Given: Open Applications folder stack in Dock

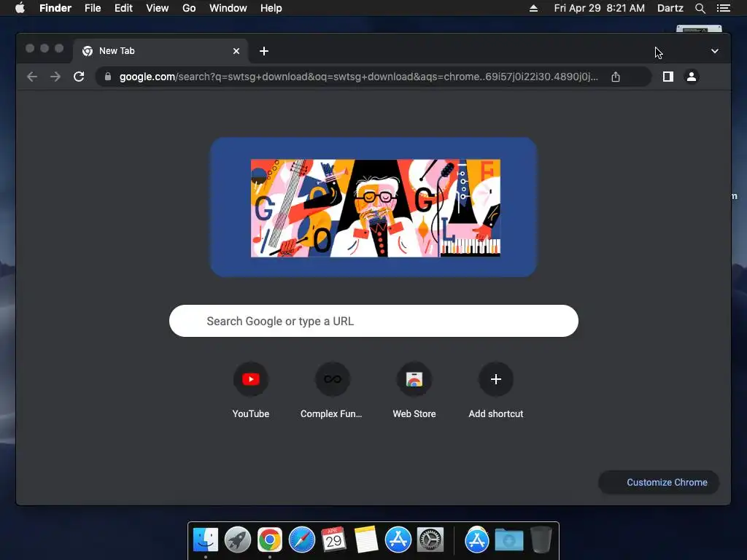Looking at the screenshot, I should click(477, 540).
